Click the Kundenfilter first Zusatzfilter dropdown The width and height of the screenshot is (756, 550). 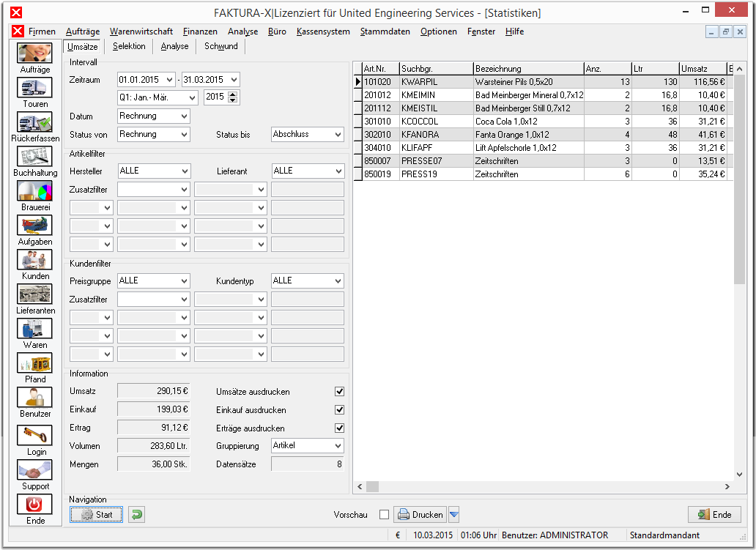154,300
